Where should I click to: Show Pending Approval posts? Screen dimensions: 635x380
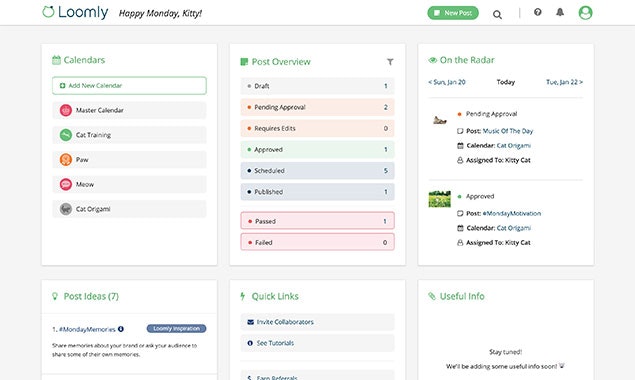point(318,107)
